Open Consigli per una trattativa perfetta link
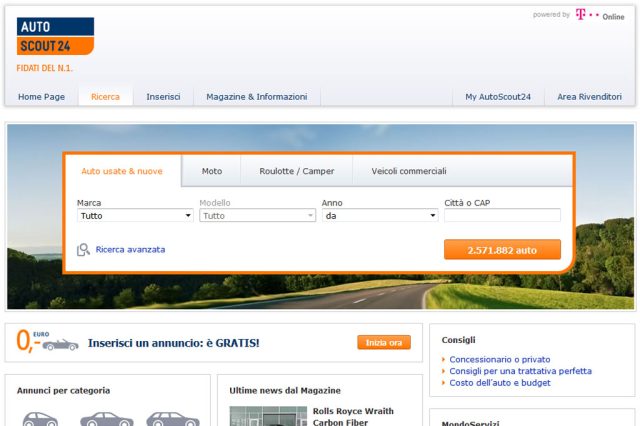This screenshot has height=426, width=640. pyautogui.click(x=520, y=371)
